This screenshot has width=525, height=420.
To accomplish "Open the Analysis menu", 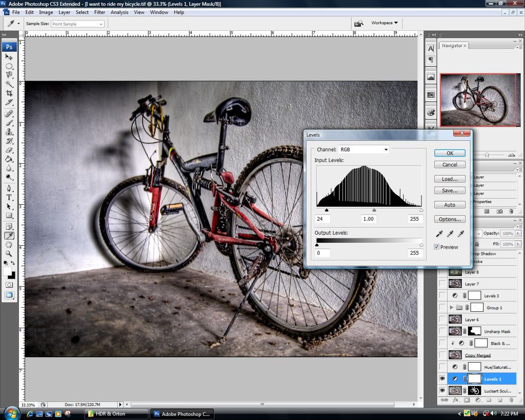I will 119,12.
